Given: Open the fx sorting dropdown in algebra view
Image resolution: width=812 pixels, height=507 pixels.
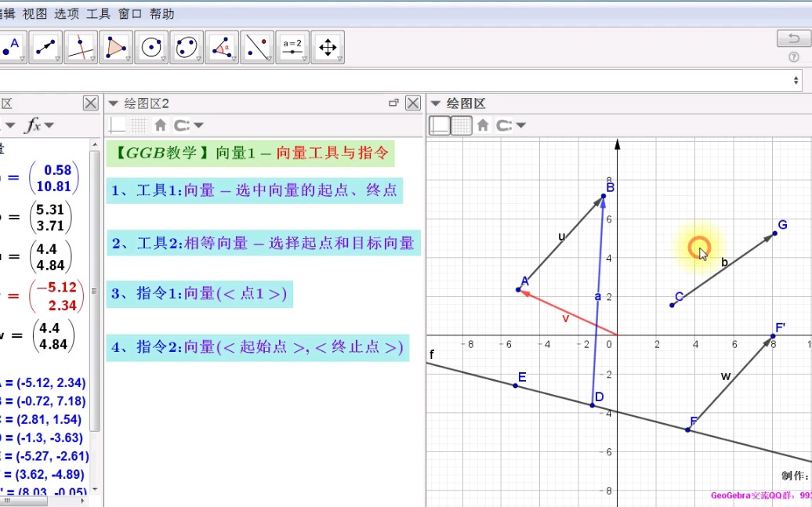Looking at the screenshot, I should 38,125.
